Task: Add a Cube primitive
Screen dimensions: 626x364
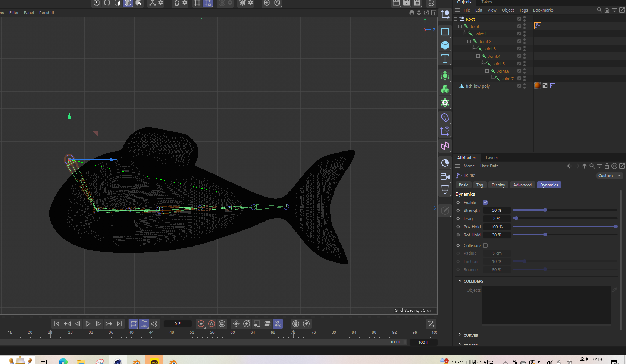Action: pyautogui.click(x=445, y=45)
